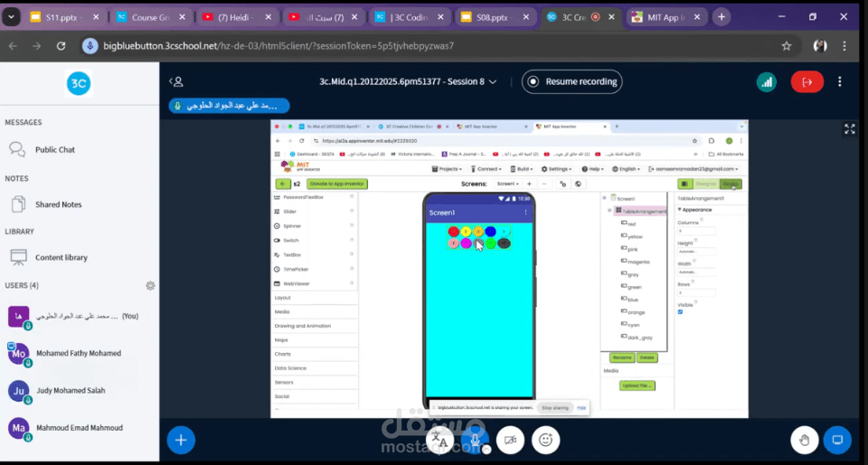Click the 3C logo
The image size is (868, 465).
pyautogui.click(x=79, y=83)
